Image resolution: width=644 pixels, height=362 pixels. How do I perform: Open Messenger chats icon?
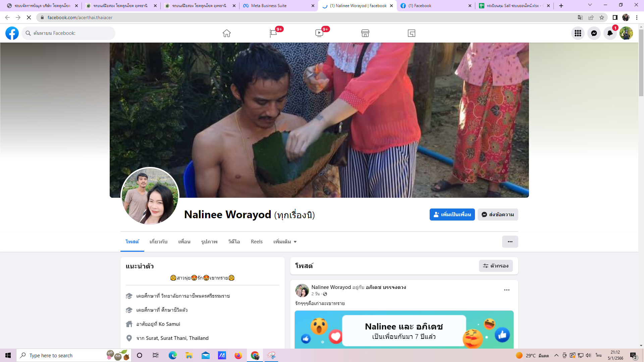(x=594, y=33)
